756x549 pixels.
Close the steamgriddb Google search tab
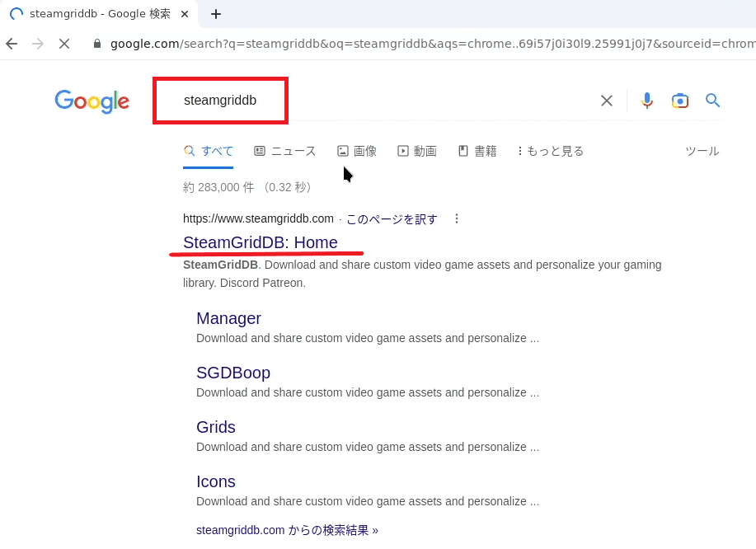(184, 14)
